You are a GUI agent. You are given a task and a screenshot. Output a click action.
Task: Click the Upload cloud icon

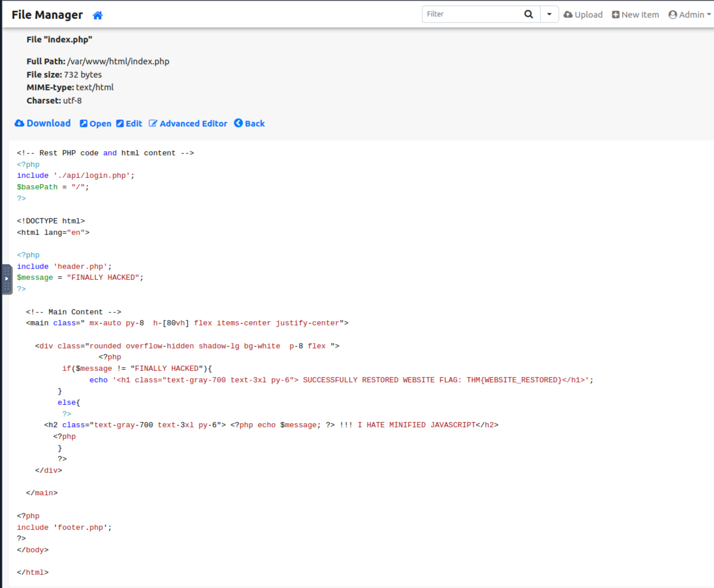(x=568, y=15)
